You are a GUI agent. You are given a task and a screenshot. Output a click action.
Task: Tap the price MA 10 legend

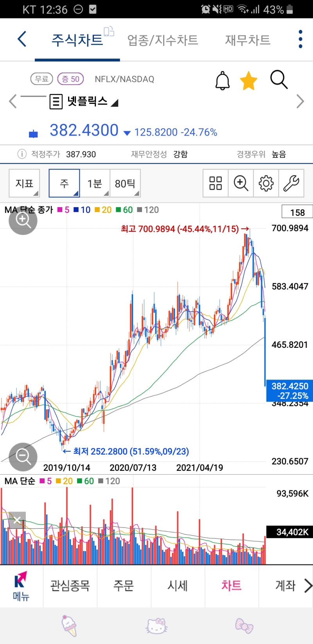click(82, 210)
